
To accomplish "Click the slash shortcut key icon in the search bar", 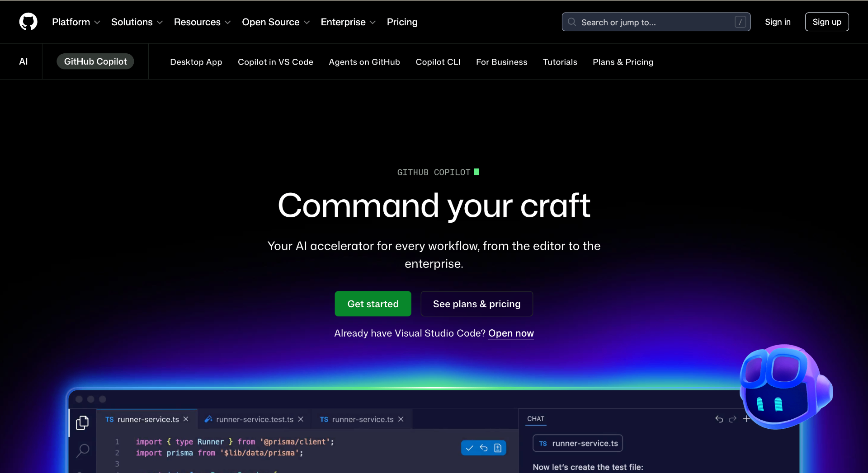I will [740, 22].
